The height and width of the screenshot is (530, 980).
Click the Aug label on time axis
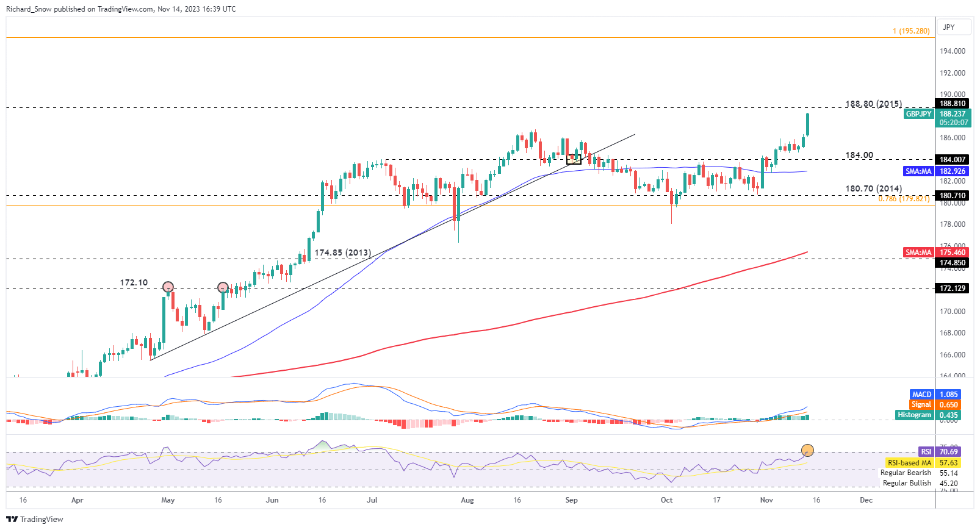click(x=467, y=500)
